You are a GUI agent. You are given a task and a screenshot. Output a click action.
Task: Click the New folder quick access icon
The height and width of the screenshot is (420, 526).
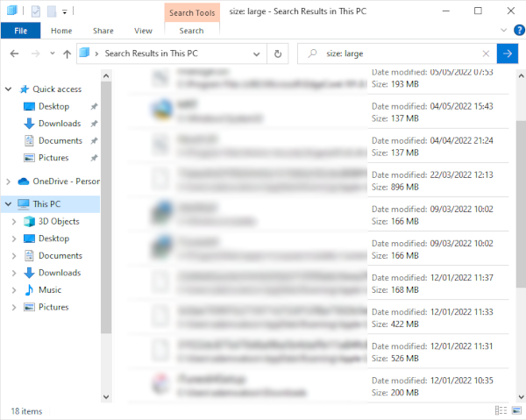click(52, 11)
